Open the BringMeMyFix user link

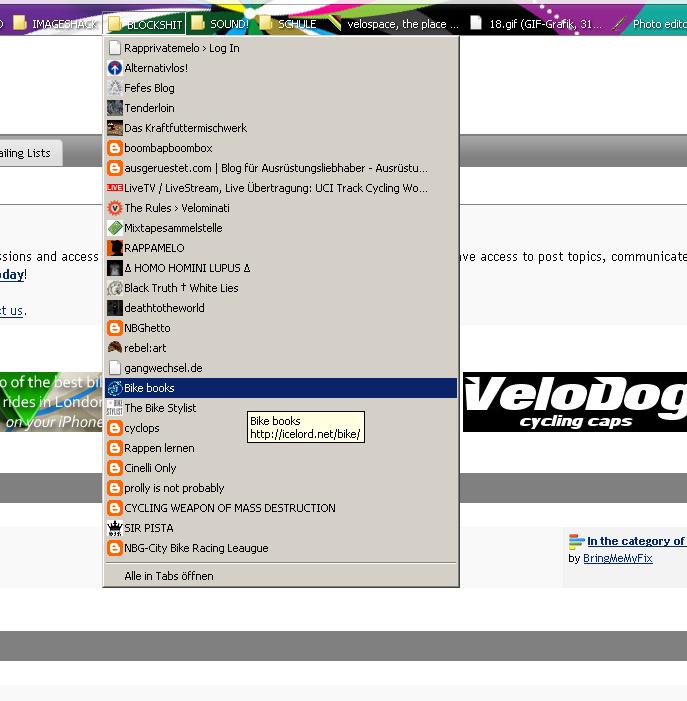pos(617,558)
